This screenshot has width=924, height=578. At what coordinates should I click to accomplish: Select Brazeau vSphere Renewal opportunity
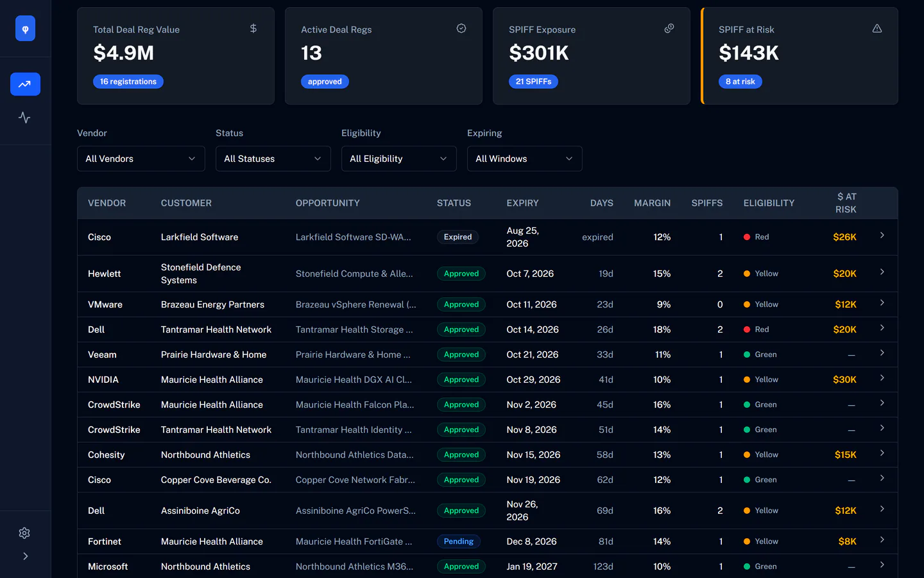coord(356,304)
